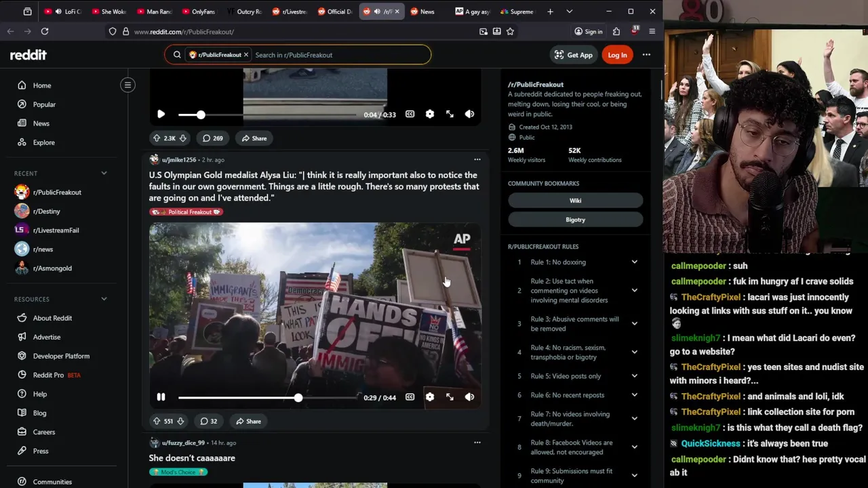Expand Rule 3: Abusive comments will be removed
The width and height of the screenshot is (868, 488).
(634, 324)
